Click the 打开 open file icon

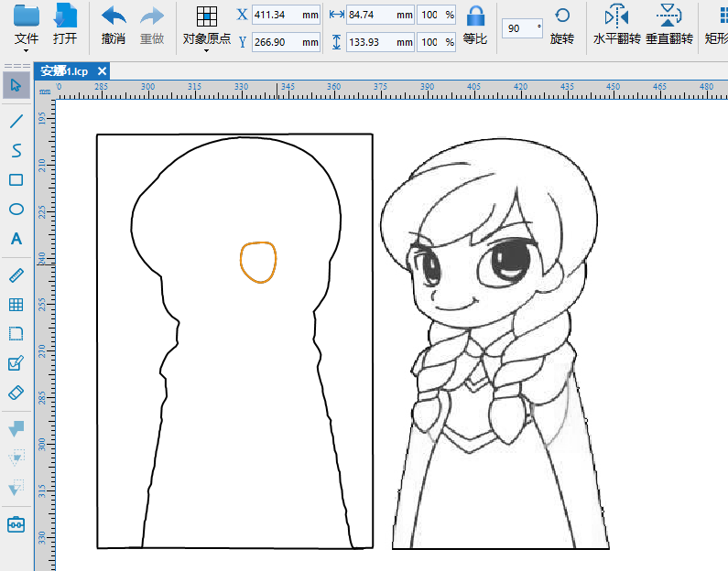(65, 16)
